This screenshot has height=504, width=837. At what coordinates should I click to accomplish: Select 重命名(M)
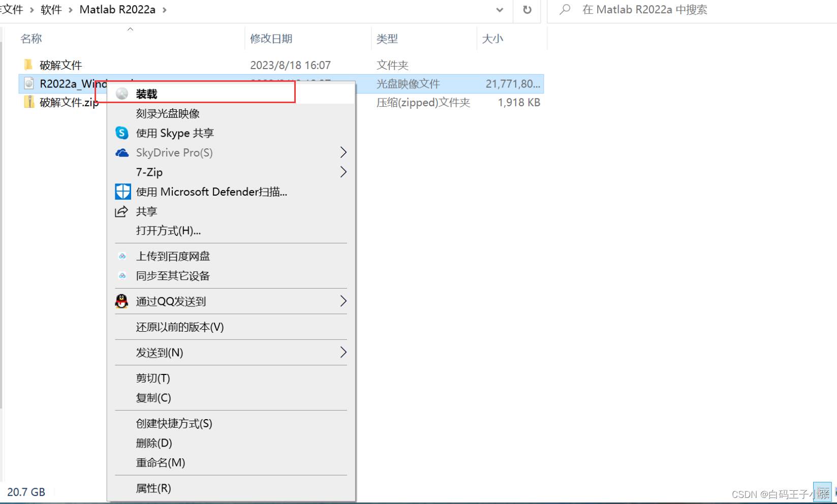coord(161,462)
